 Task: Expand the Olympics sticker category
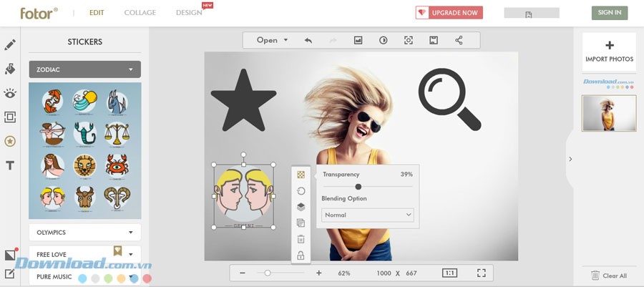point(85,233)
